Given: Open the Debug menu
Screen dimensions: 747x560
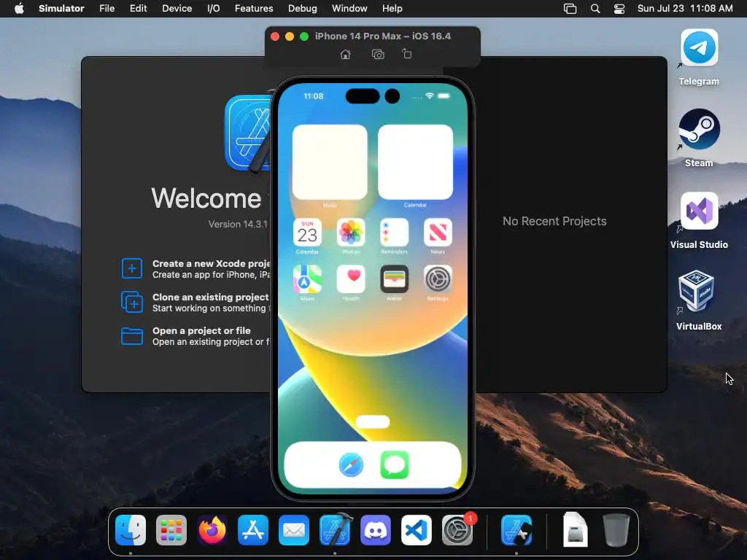Looking at the screenshot, I should [303, 9].
